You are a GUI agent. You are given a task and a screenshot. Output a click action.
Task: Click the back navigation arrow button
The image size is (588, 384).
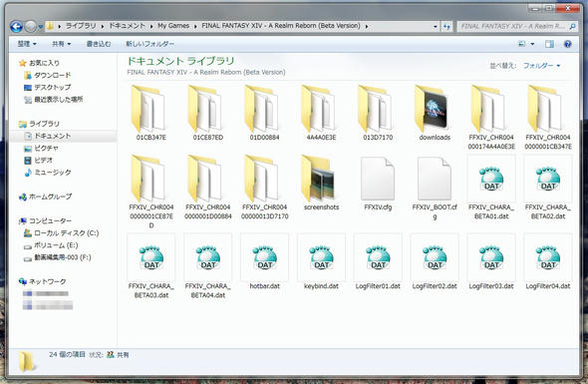(17, 26)
